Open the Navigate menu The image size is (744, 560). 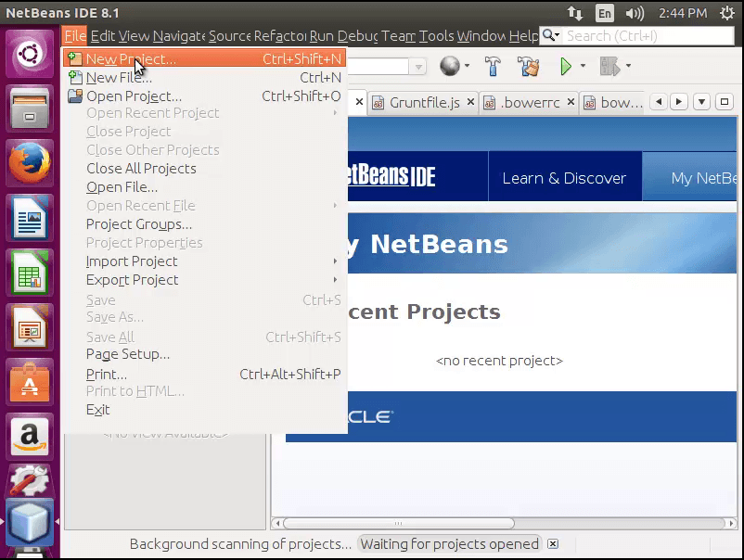click(x=179, y=36)
